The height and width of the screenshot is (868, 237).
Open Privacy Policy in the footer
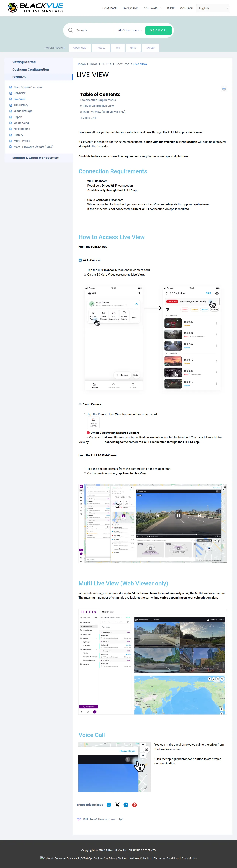pos(189,858)
